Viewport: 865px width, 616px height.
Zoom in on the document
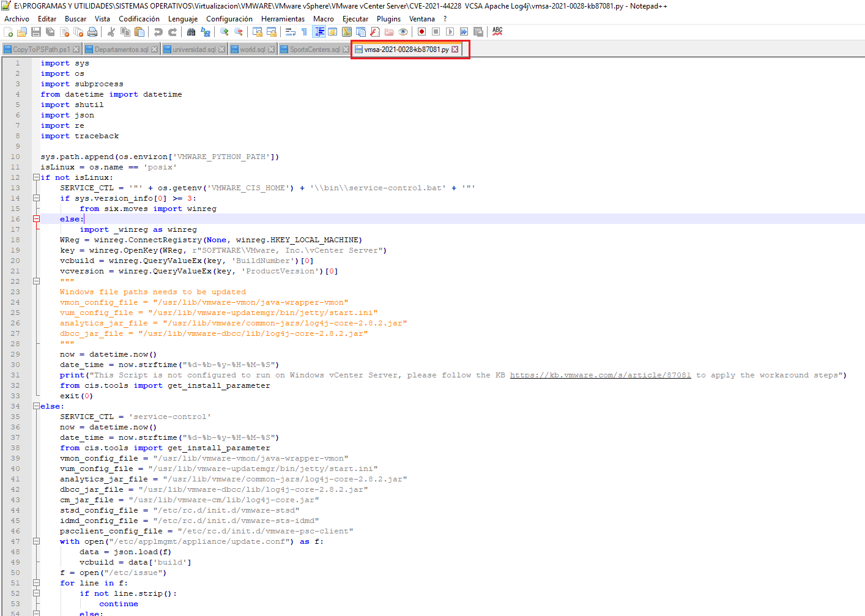[x=223, y=31]
